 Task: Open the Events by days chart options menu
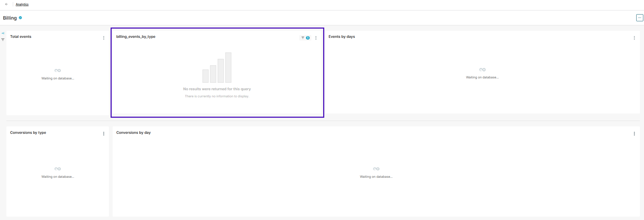(x=634, y=38)
